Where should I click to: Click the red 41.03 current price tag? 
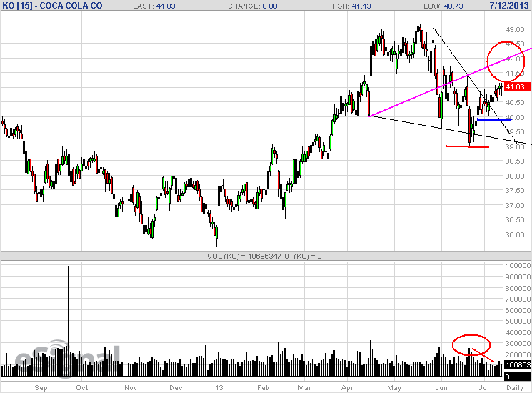[x=517, y=87]
